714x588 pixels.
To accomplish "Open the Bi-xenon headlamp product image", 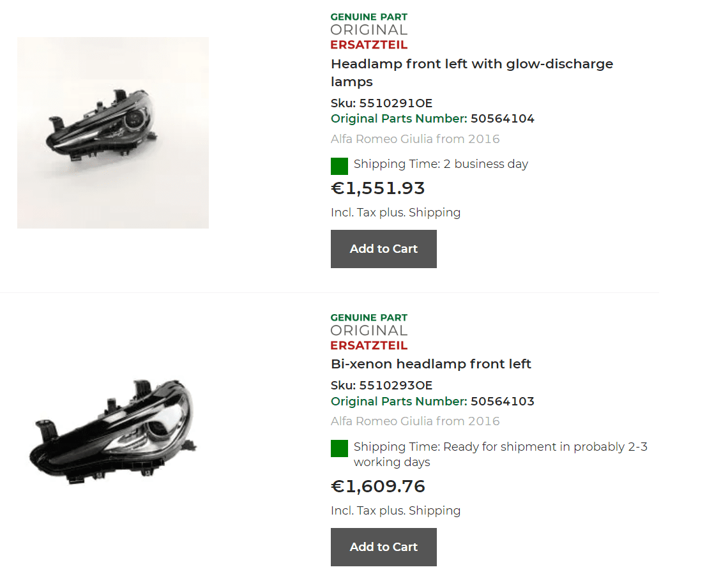I will (x=113, y=431).
